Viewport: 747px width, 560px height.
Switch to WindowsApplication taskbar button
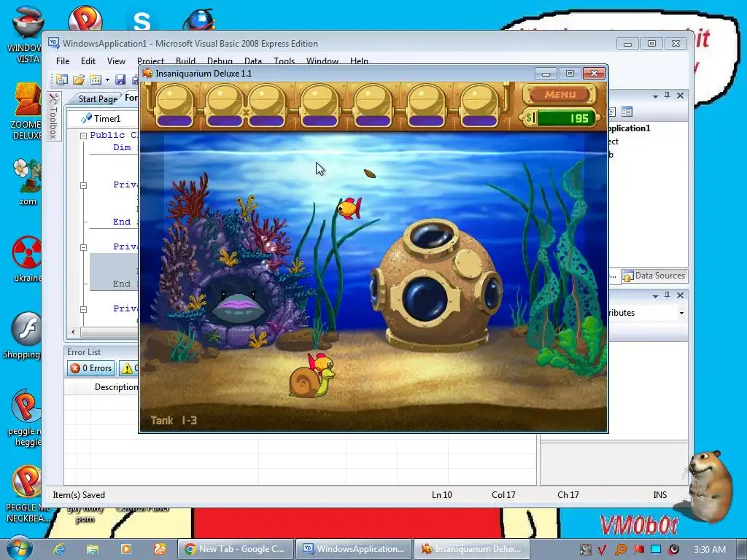pyautogui.click(x=354, y=549)
